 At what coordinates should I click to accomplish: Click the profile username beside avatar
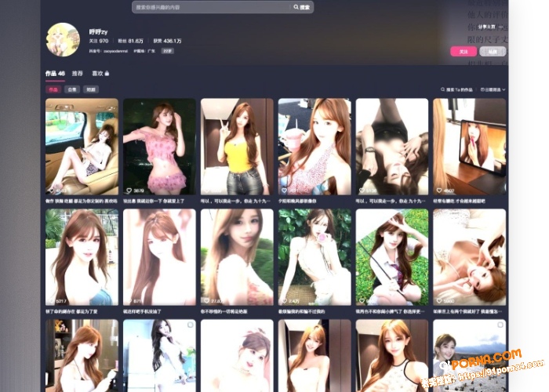(x=98, y=32)
